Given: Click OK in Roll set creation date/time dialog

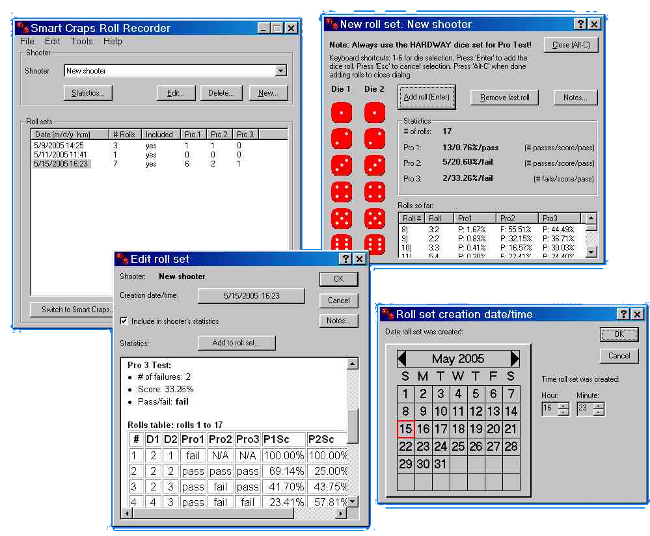Looking at the screenshot, I should click(619, 334).
